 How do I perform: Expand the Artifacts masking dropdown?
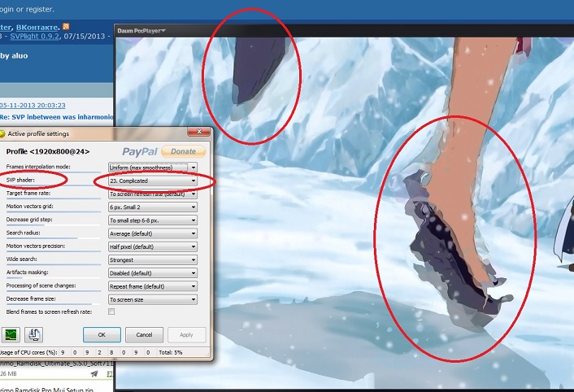(153, 273)
